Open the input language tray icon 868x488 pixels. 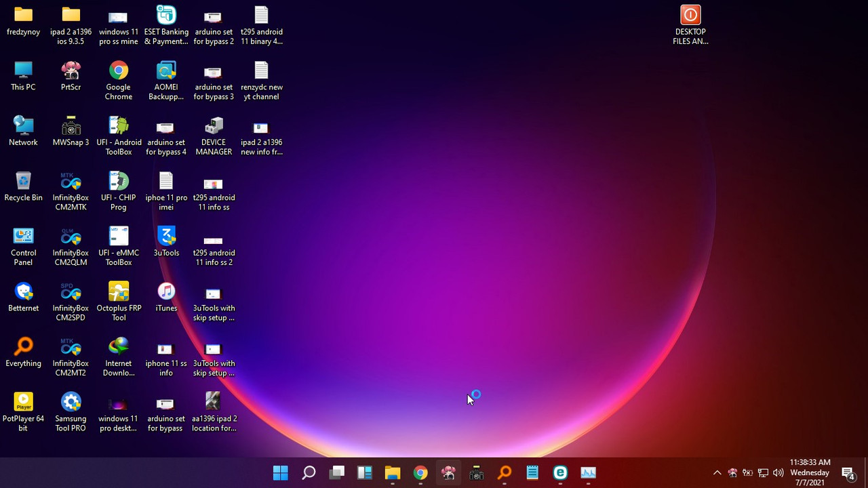click(747, 473)
